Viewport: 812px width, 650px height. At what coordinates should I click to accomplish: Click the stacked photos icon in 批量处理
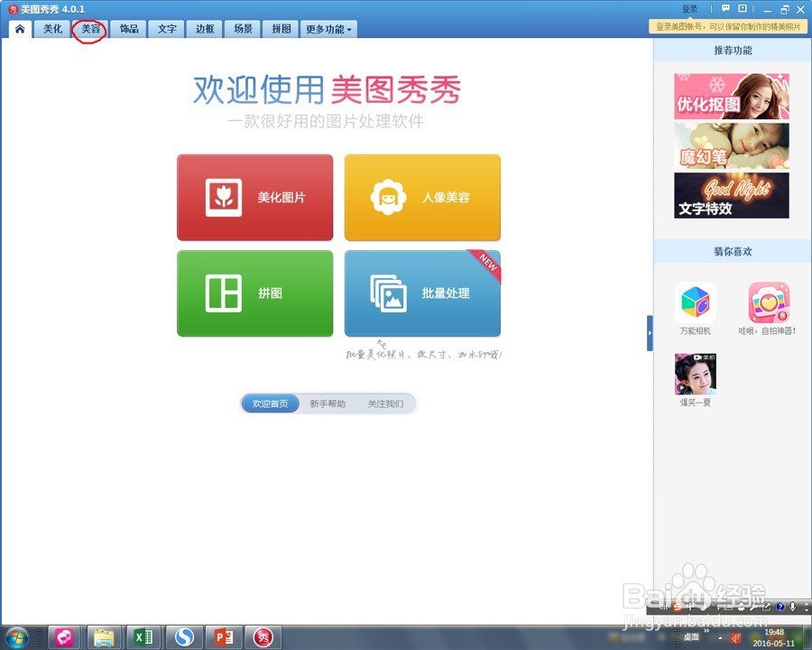(x=388, y=293)
